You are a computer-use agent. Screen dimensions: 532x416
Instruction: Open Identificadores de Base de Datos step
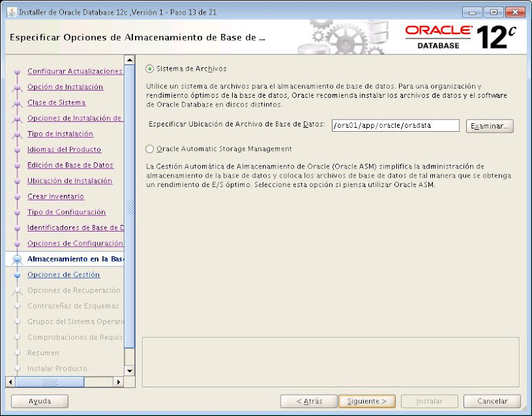(x=75, y=228)
